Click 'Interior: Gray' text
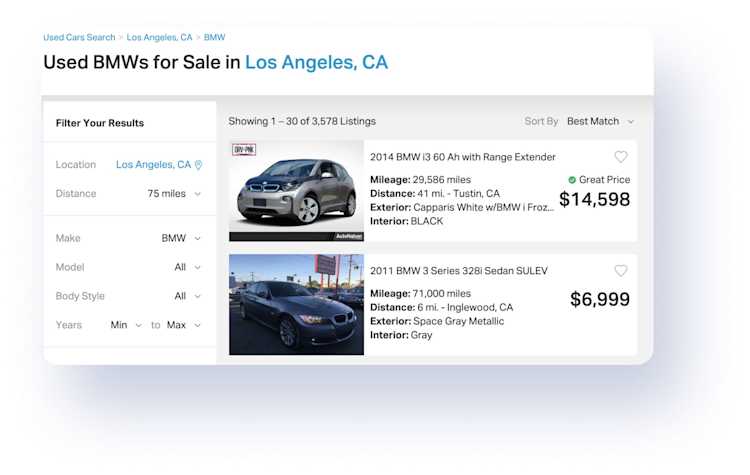This screenshot has height=475, width=750. (401, 335)
